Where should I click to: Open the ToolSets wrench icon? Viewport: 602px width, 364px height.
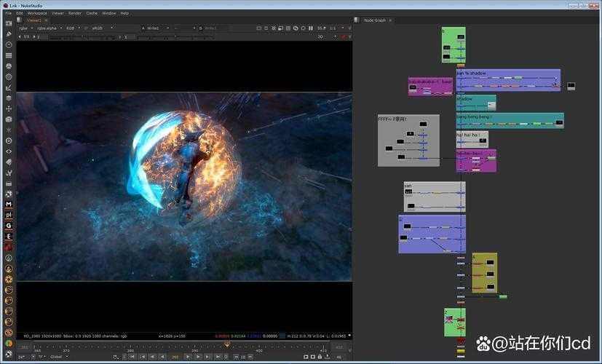pos(9,173)
